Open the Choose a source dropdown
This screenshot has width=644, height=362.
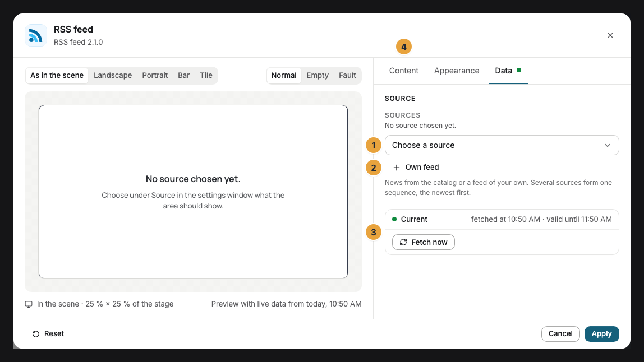tap(502, 145)
